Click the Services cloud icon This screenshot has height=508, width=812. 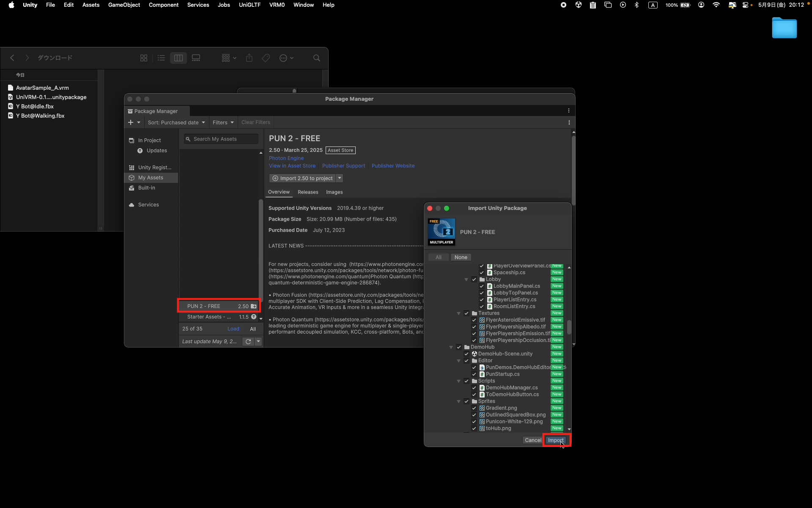[x=132, y=205]
